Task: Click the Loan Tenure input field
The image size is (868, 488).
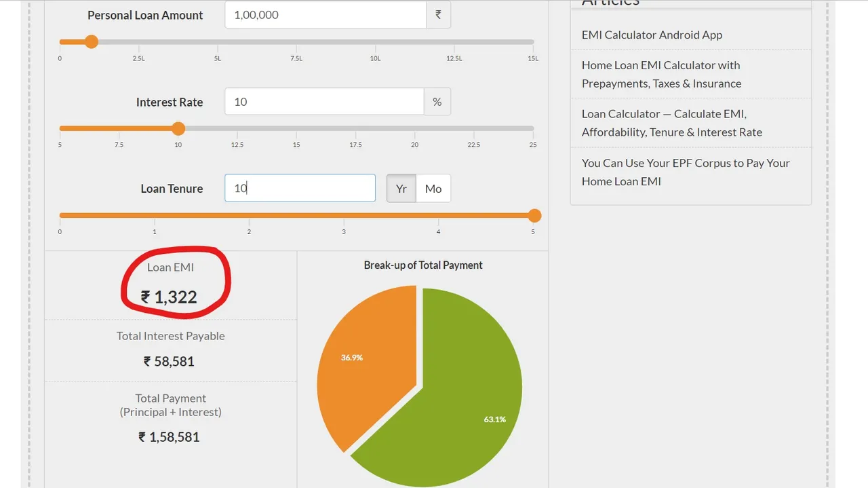Action: point(300,188)
